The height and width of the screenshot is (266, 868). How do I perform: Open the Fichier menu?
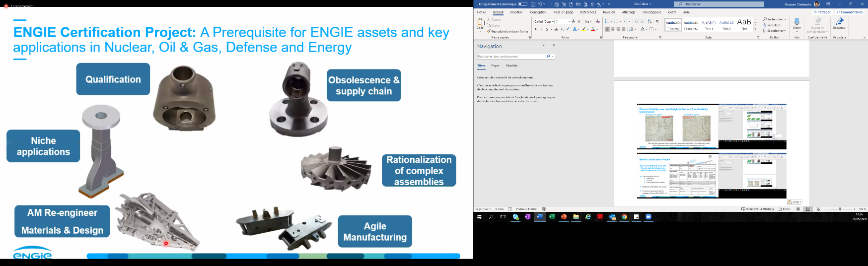[x=482, y=12]
